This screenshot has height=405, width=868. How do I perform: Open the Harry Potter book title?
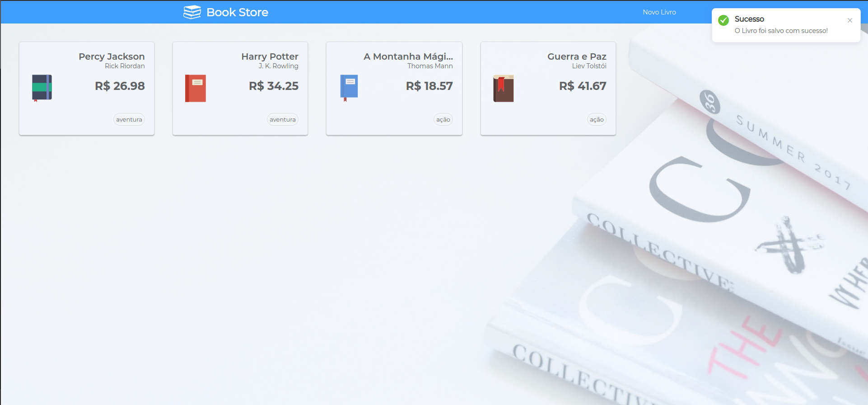(270, 57)
